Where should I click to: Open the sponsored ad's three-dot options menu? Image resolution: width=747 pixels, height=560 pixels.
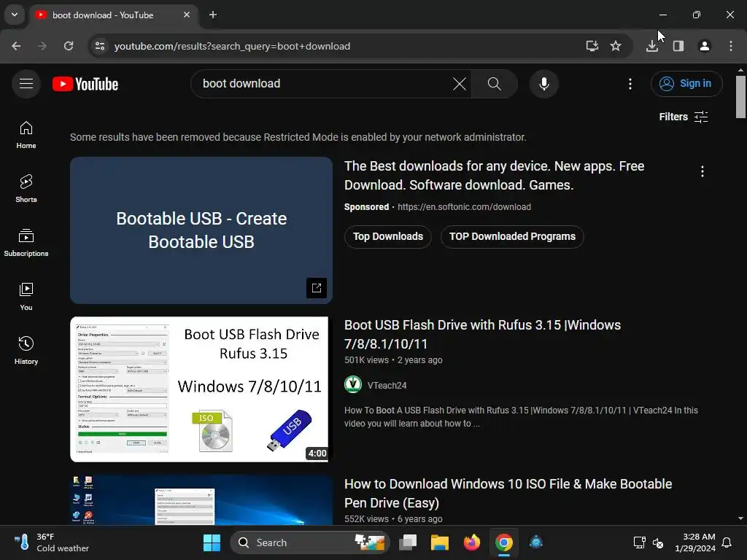(702, 171)
